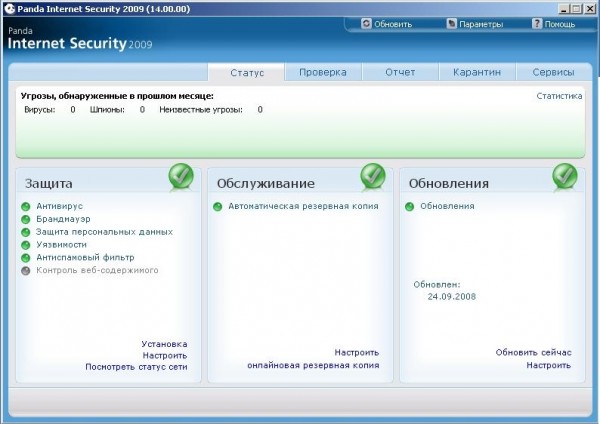
Task: Click green status dot beside Антивирус
Action: click(26, 207)
